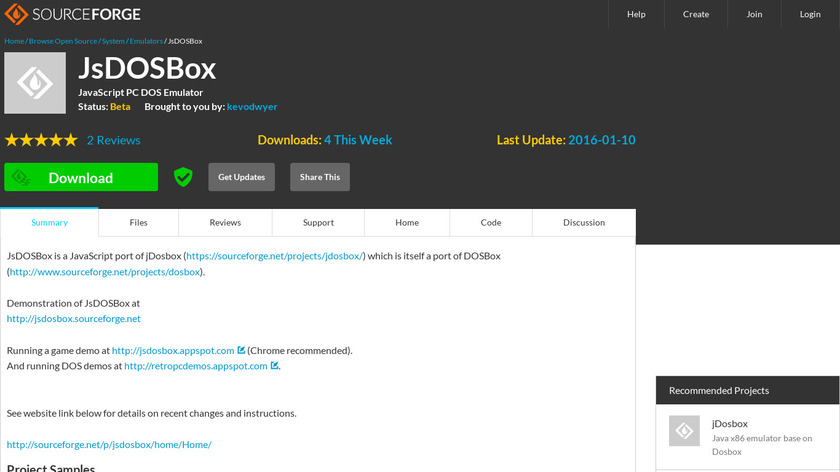Open the project Home tab

[x=407, y=222]
